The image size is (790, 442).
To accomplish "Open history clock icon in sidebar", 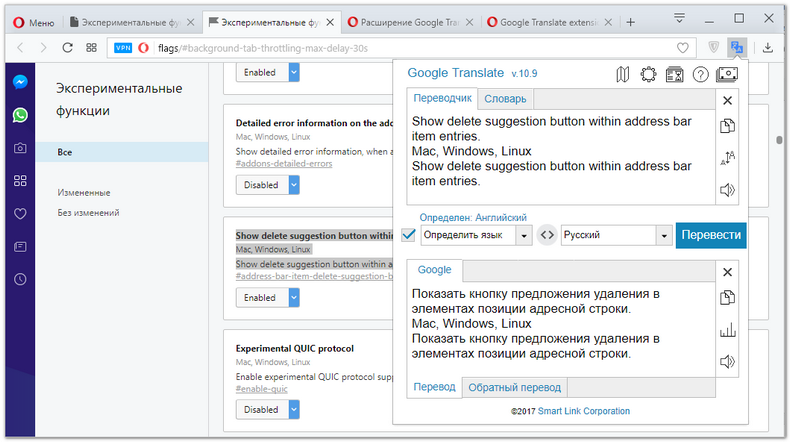I will coord(20,279).
